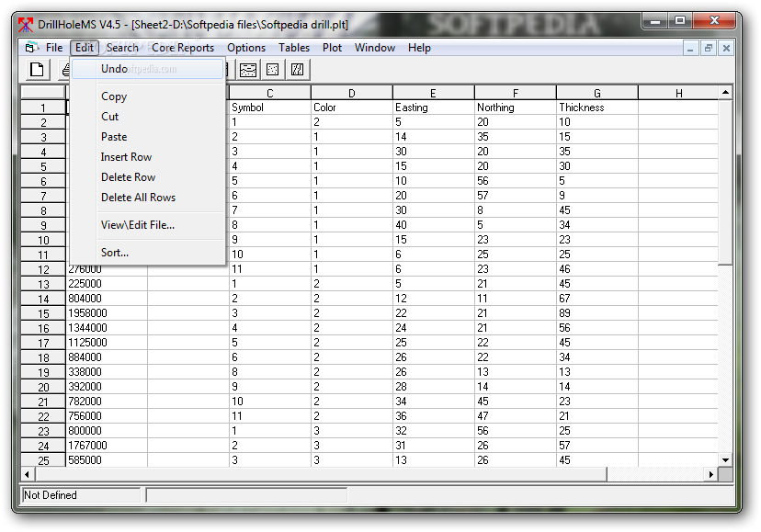
Task: Select column H header
Action: point(678,93)
